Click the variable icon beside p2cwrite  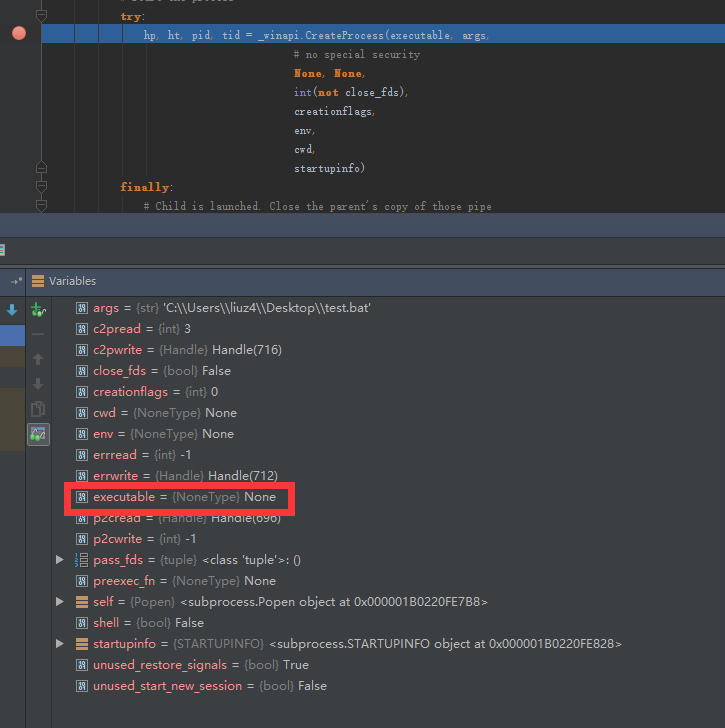click(82, 539)
